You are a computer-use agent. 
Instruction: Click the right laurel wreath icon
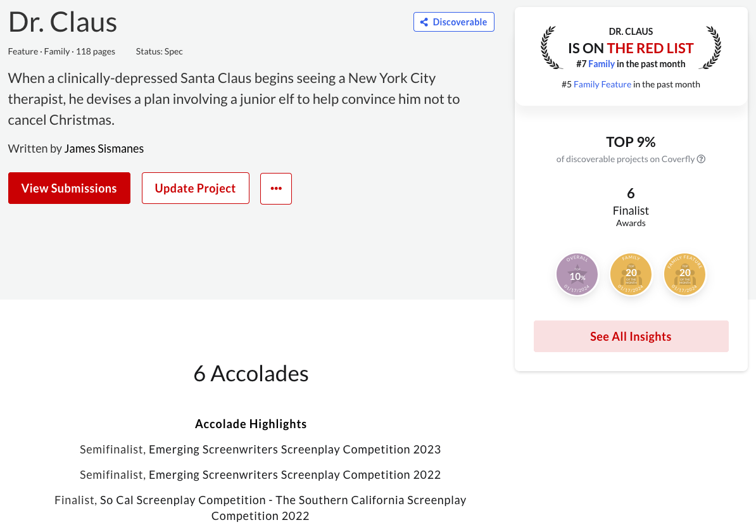tap(710, 47)
